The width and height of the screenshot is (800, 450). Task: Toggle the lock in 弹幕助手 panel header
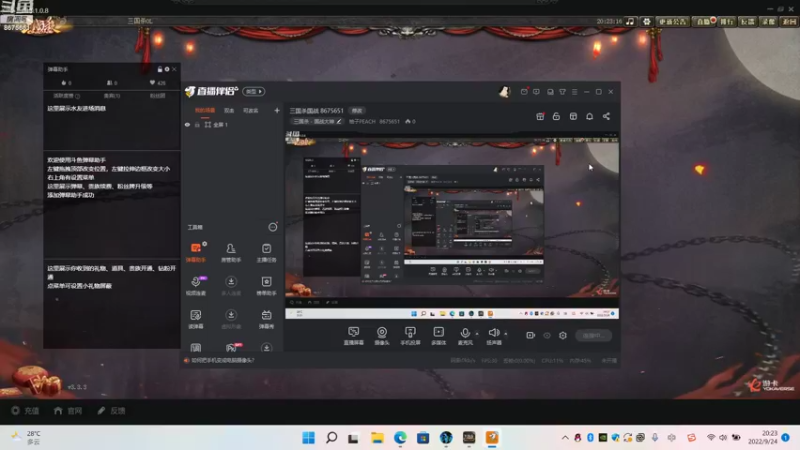point(160,69)
